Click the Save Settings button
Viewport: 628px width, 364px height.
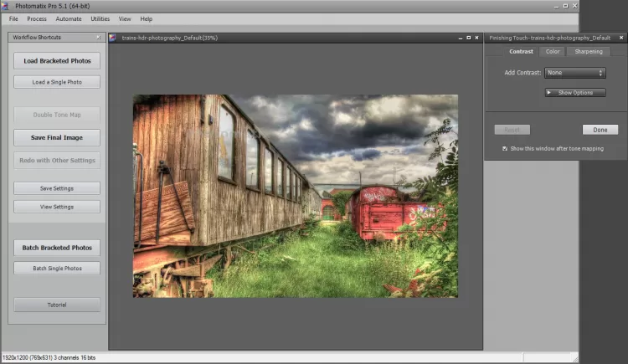57,188
